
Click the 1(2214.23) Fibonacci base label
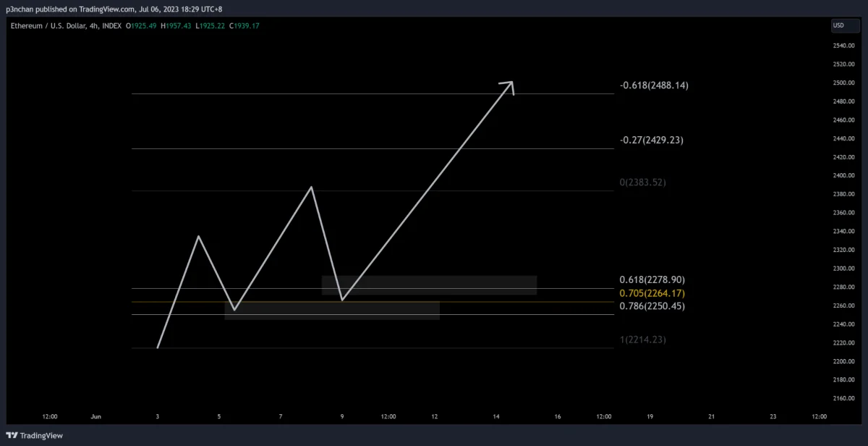[642, 340]
